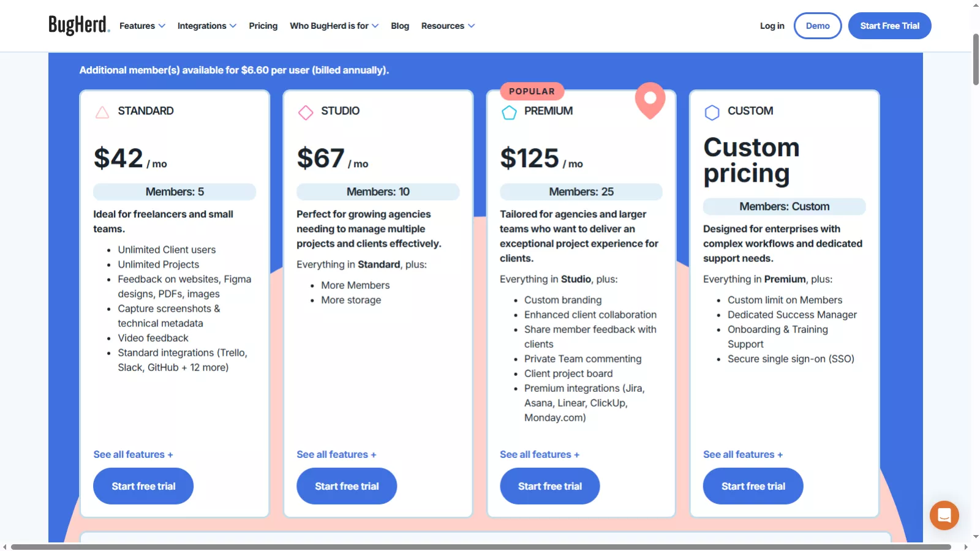Expand See all features under Premium plan
980x551 pixels.
coord(540,454)
